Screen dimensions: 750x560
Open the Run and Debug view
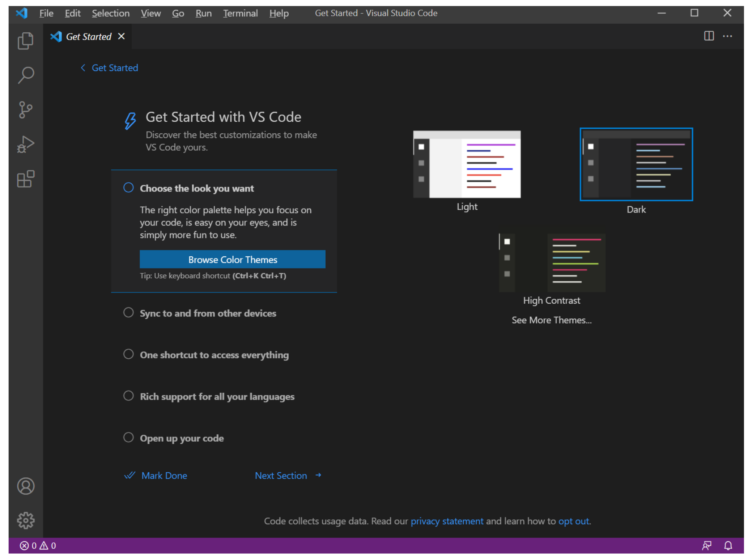point(25,145)
